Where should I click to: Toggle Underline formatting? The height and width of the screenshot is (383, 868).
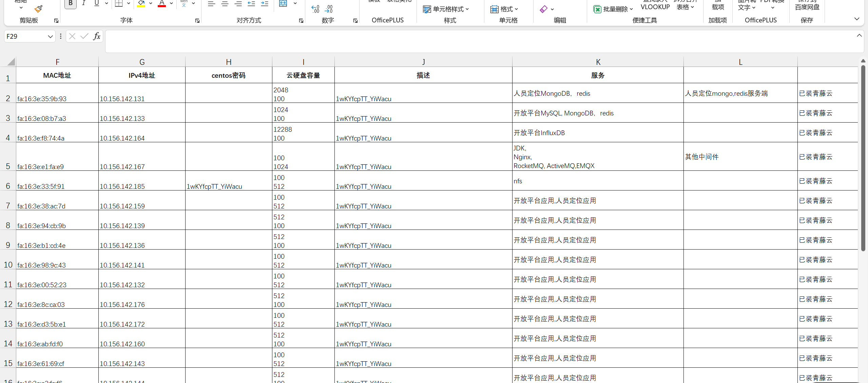click(x=97, y=3)
